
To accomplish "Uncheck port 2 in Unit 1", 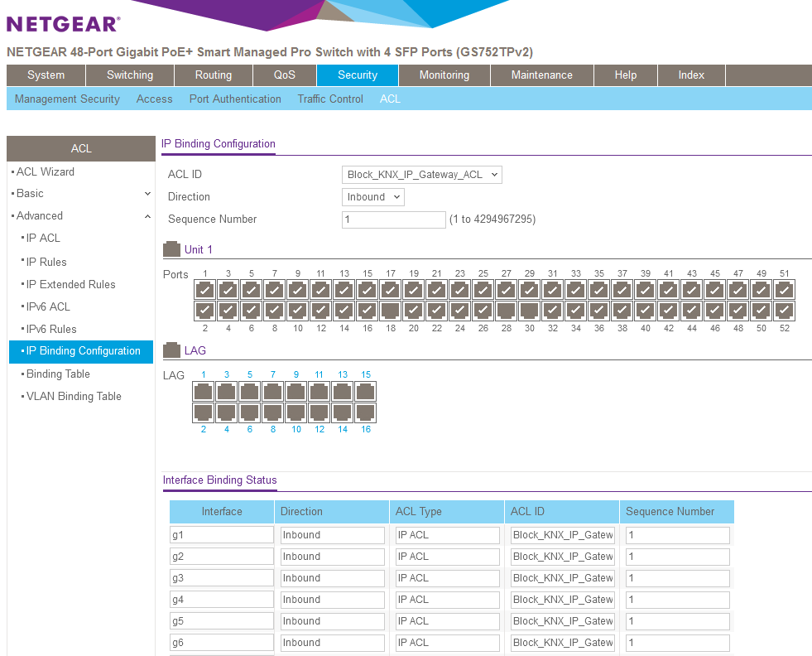I will click(205, 311).
